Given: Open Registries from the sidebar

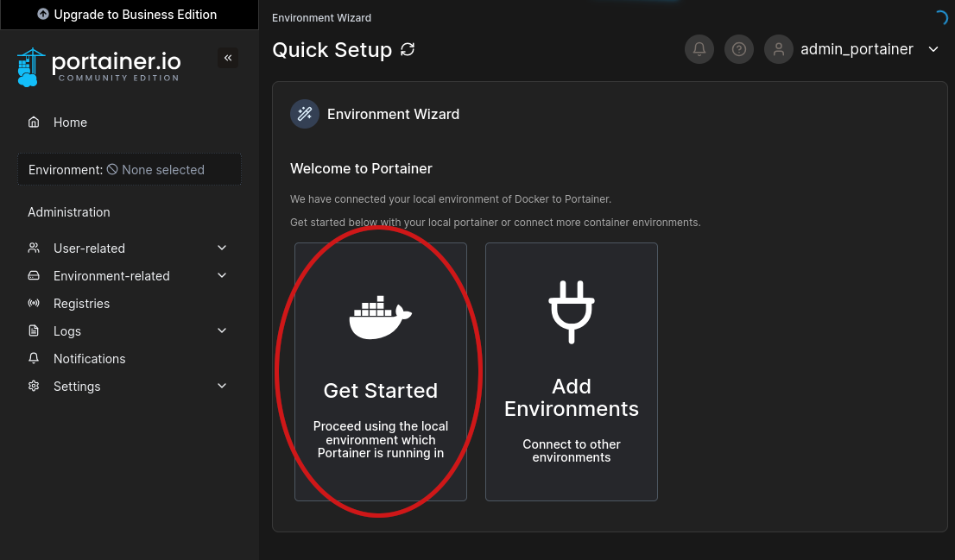Looking at the screenshot, I should tap(81, 304).
